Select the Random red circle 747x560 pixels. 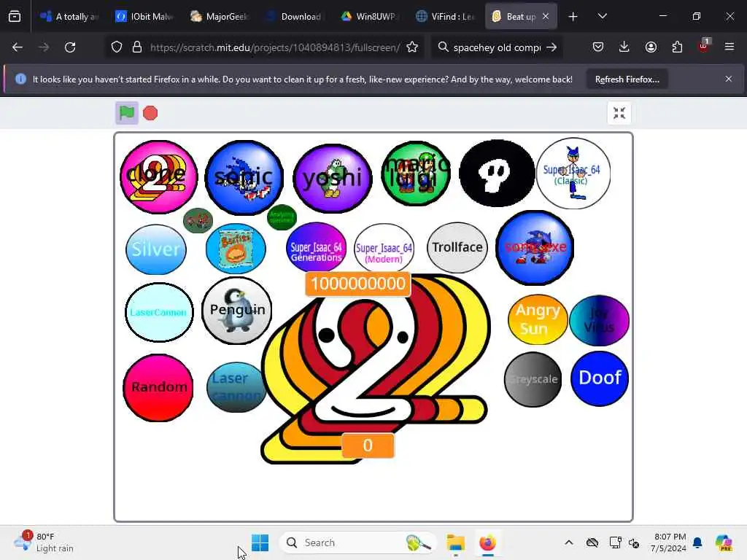tap(158, 388)
